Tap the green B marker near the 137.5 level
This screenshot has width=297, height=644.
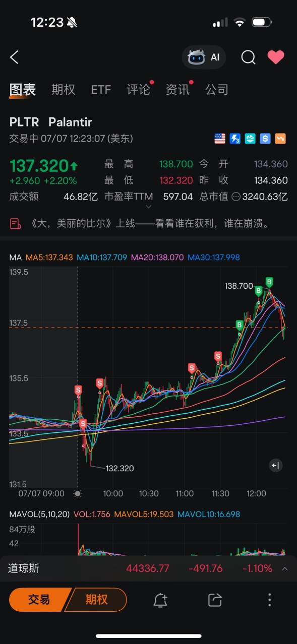(240, 325)
